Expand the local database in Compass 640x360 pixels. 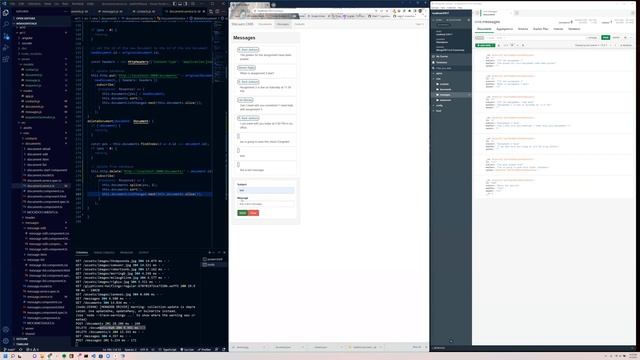434,111
